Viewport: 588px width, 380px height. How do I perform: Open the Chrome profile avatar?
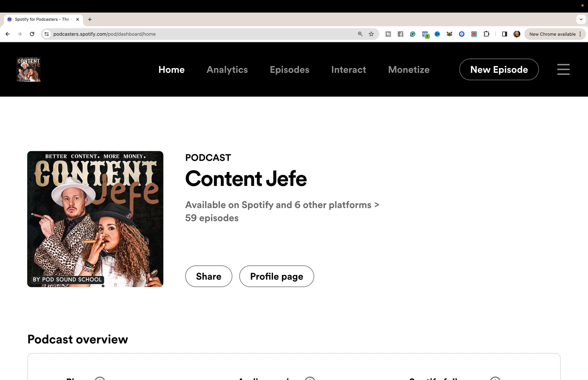pos(517,34)
